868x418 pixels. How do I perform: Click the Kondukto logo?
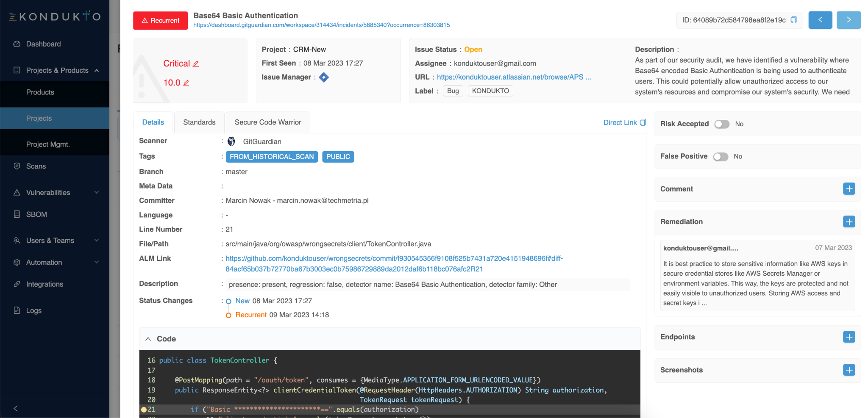(54, 16)
